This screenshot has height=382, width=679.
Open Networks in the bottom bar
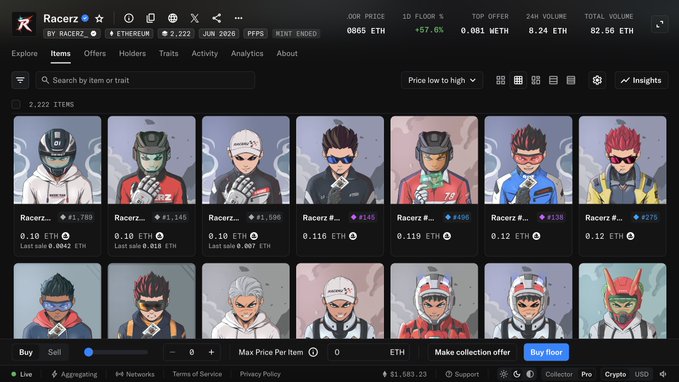click(135, 374)
